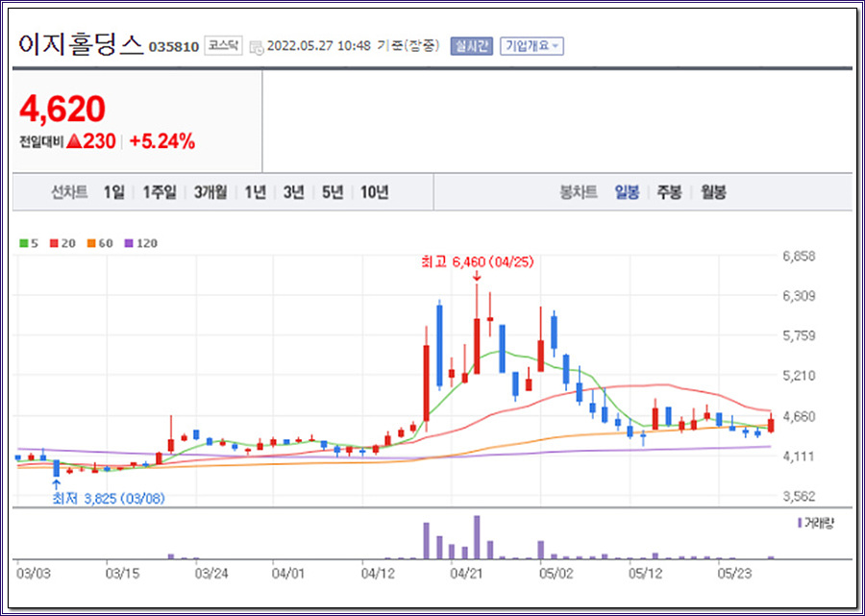Click the 코스닥 market badge
Screen dimensions: 865x616
pyautogui.click(x=224, y=45)
